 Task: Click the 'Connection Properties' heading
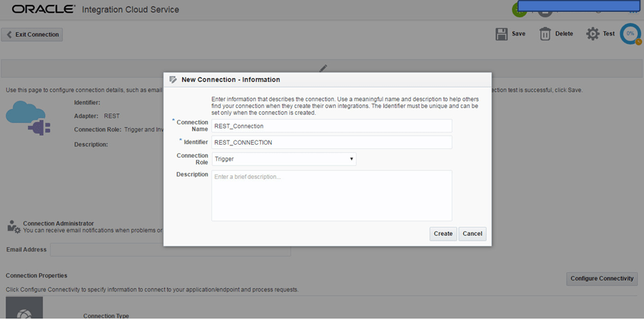tap(37, 275)
